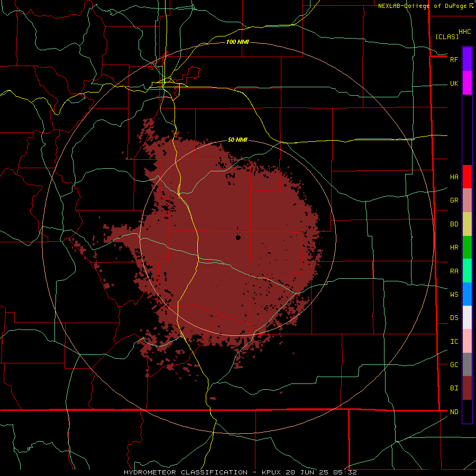Viewport: 476px width, 476px height.
Task: Click the DS white legend swatch
Action: (467, 317)
